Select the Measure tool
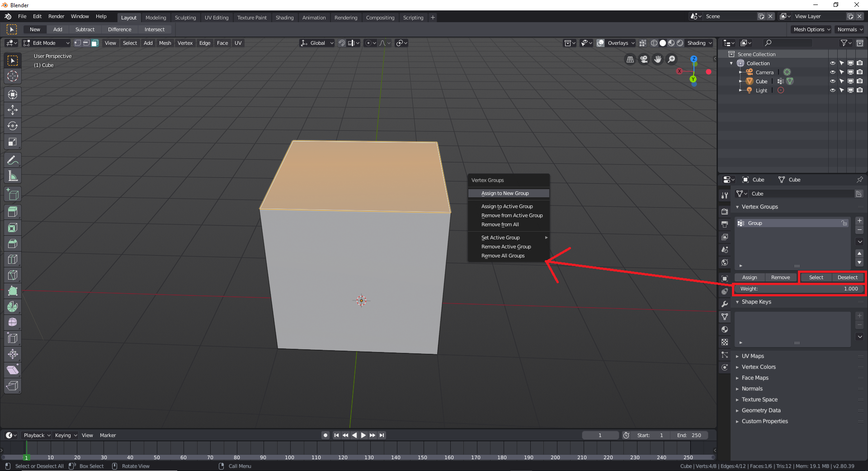868x471 pixels. (13, 176)
